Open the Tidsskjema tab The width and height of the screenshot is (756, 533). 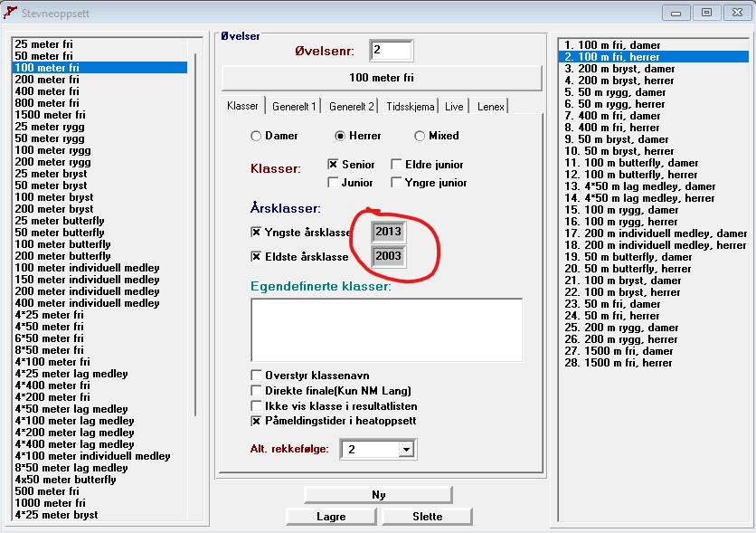click(x=410, y=107)
